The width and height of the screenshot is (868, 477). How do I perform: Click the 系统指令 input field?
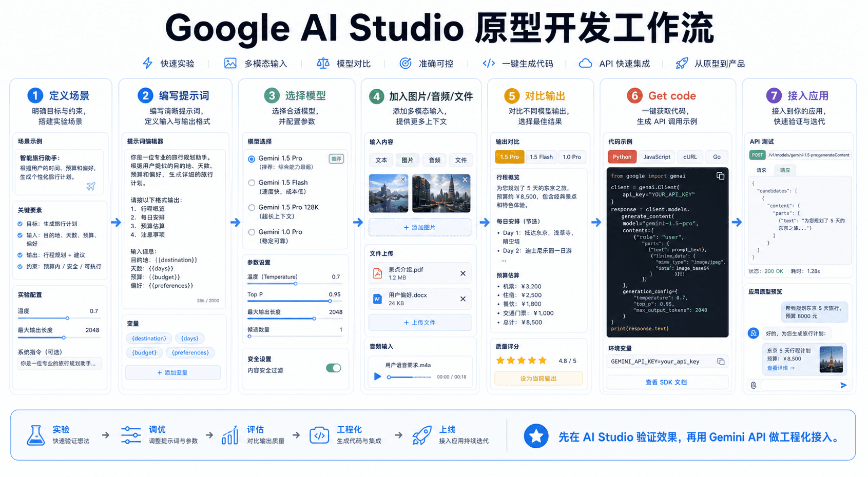pyautogui.click(x=59, y=364)
